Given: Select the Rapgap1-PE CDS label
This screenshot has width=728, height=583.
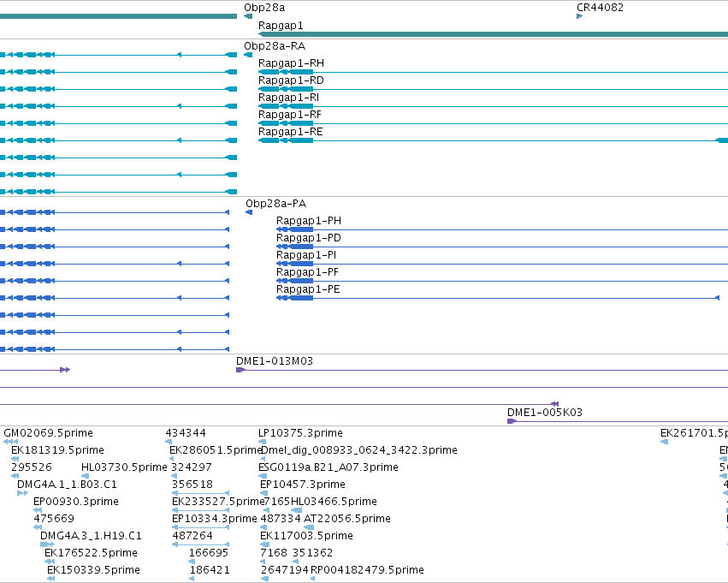Looking at the screenshot, I should pyautogui.click(x=308, y=289).
